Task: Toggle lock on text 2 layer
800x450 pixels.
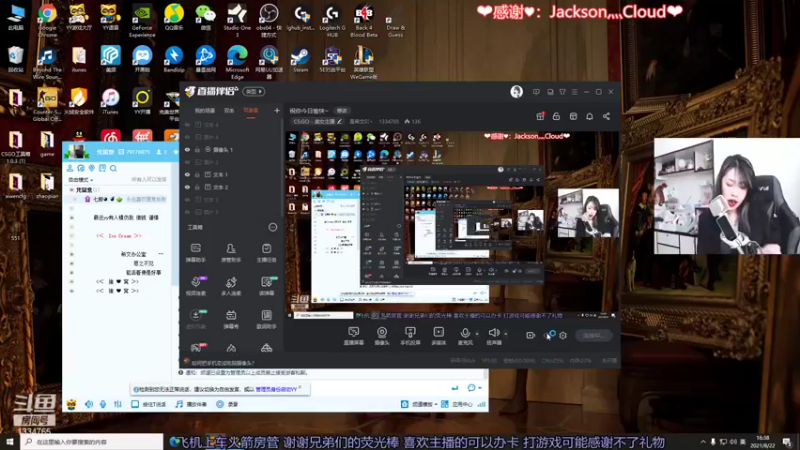Action: click(197, 187)
